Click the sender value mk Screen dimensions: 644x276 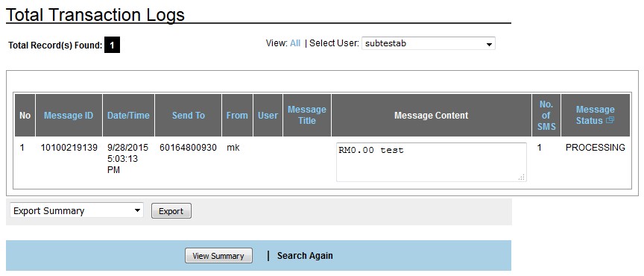tap(233, 148)
